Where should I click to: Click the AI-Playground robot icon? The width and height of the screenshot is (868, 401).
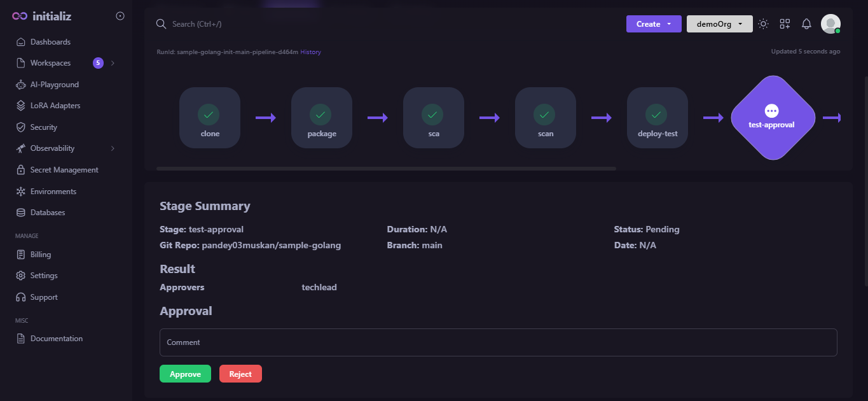pos(20,85)
